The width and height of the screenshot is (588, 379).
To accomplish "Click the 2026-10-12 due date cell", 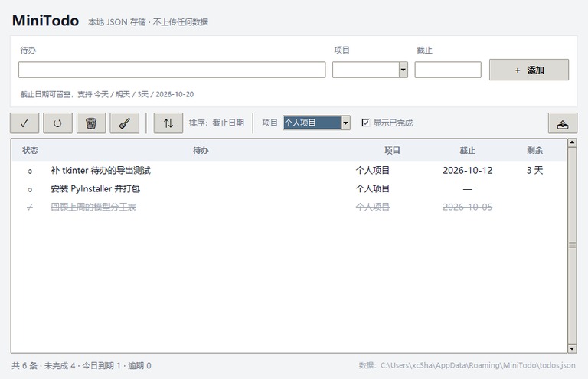I will click(x=468, y=171).
